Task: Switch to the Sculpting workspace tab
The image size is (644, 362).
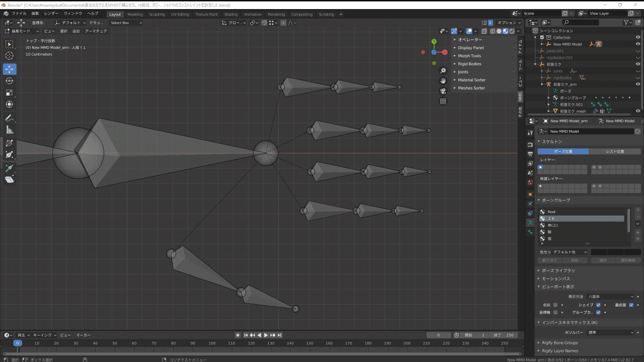Action: pyautogui.click(x=157, y=14)
